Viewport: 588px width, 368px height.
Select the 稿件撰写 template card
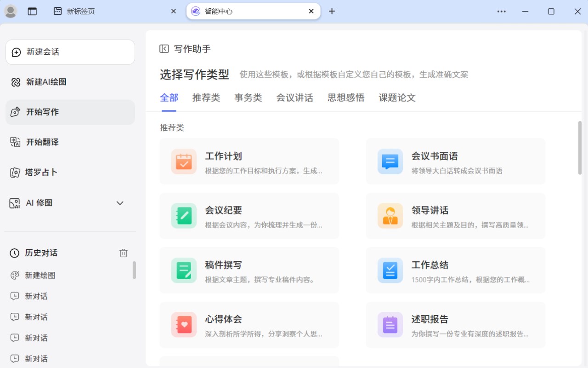(x=249, y=270)
